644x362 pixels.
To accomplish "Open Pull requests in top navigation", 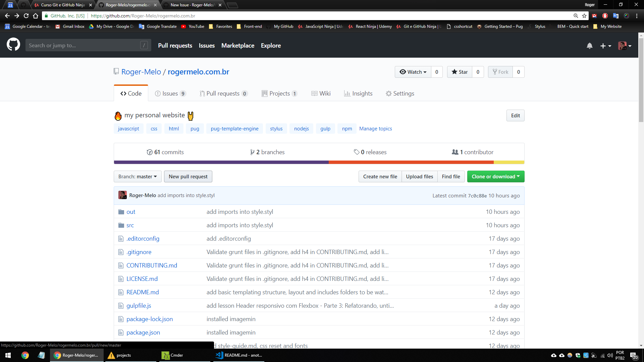I will (x=175, y=46).
